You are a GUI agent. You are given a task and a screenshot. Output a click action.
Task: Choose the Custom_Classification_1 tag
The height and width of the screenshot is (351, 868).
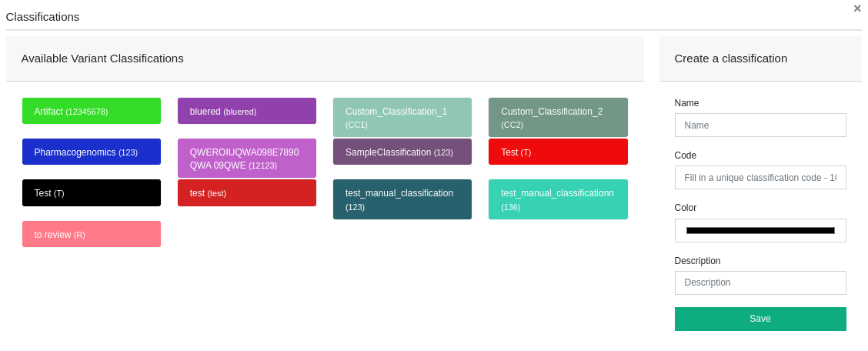point(402,117)
